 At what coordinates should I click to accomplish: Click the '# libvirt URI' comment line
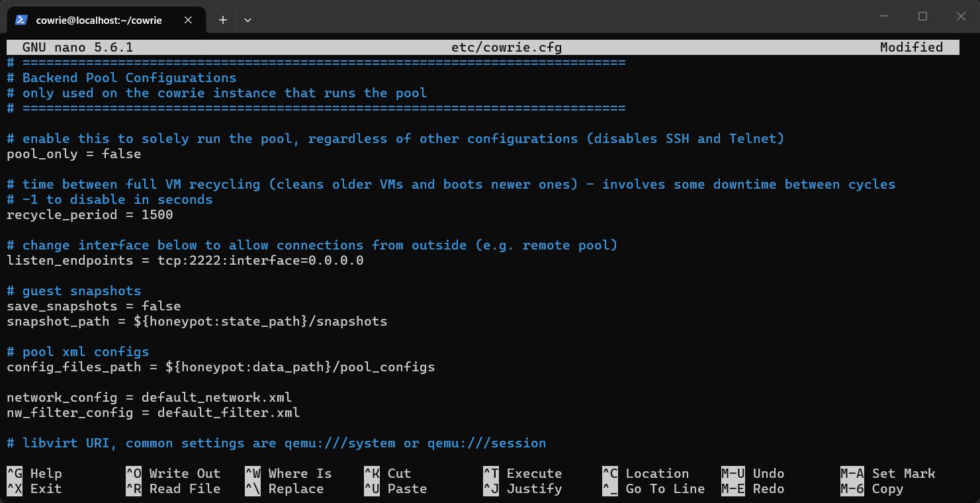coord(277,443)
